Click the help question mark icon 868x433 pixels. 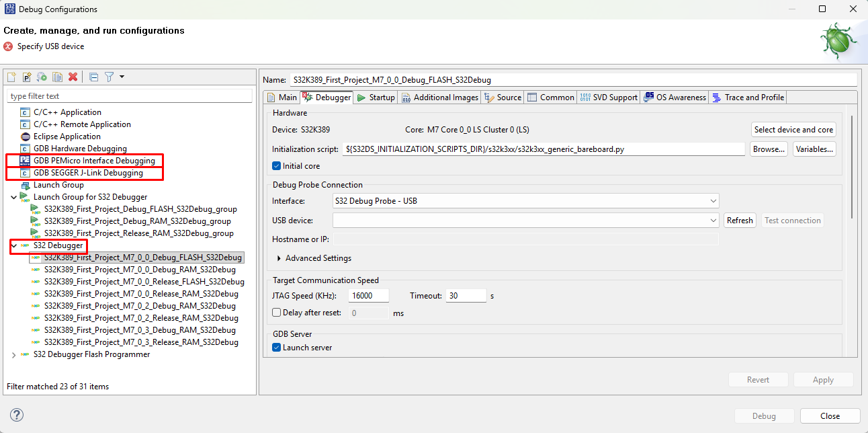pyautogui.click(x=16, y=415)
